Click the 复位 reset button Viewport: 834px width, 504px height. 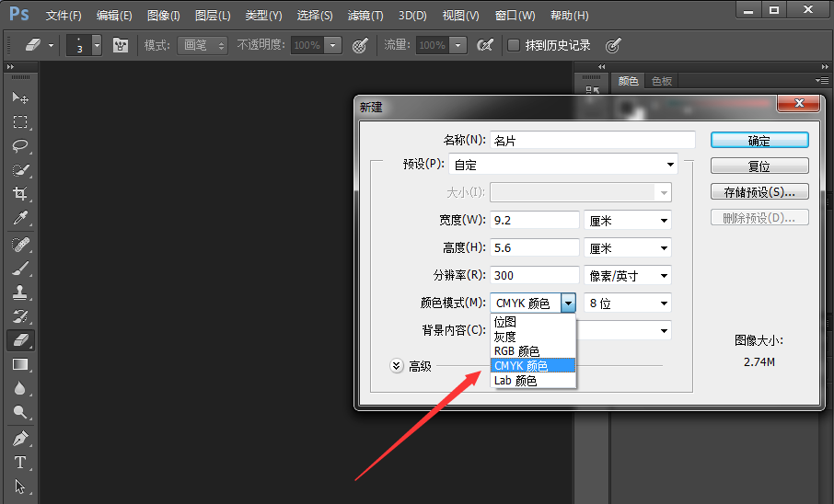coord(759,166)
